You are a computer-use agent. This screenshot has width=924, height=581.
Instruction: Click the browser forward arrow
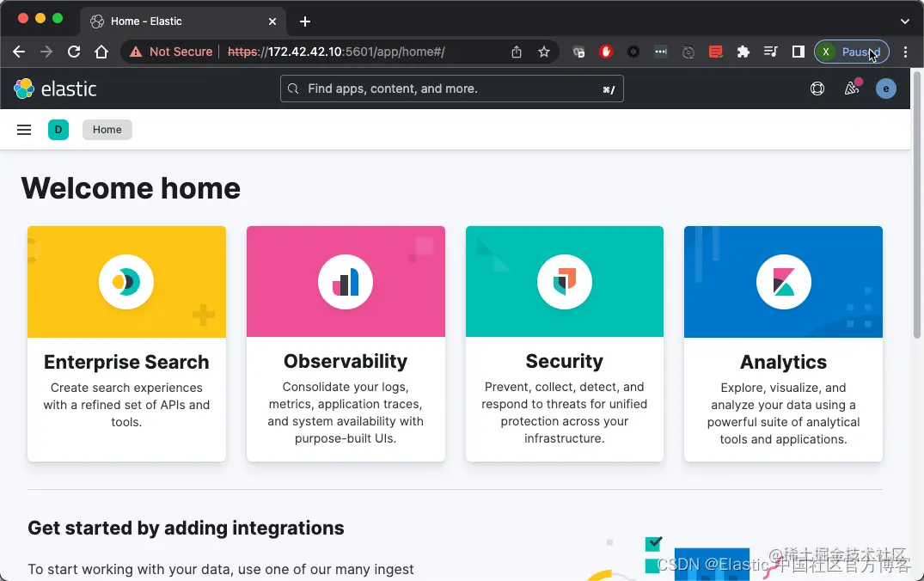[46, 52]
